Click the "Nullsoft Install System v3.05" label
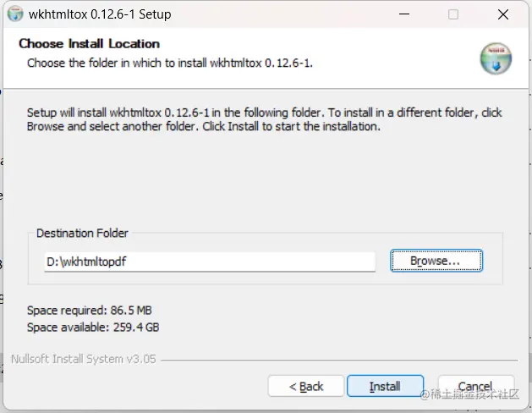The image size is (532, 413). tap(83, 359)
